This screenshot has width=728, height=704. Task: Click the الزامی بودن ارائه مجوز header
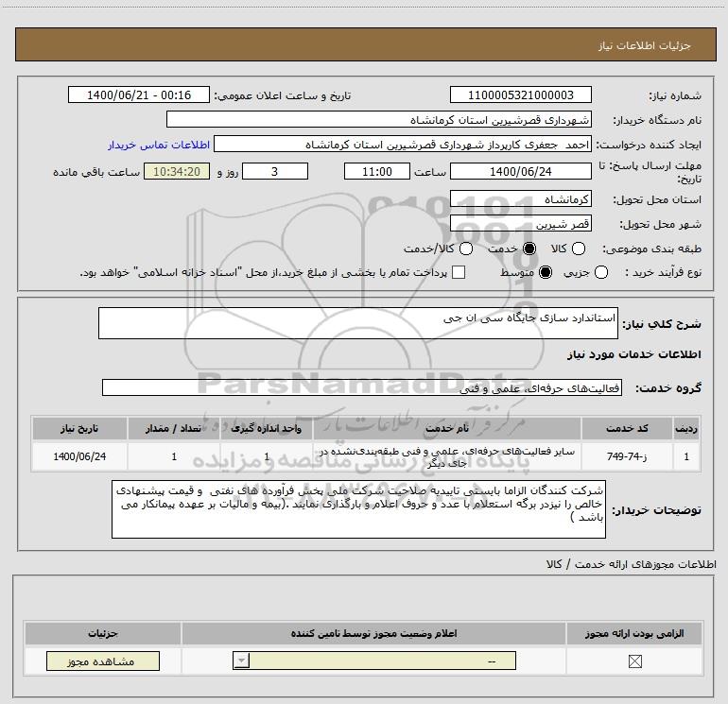tap(634, 633)
